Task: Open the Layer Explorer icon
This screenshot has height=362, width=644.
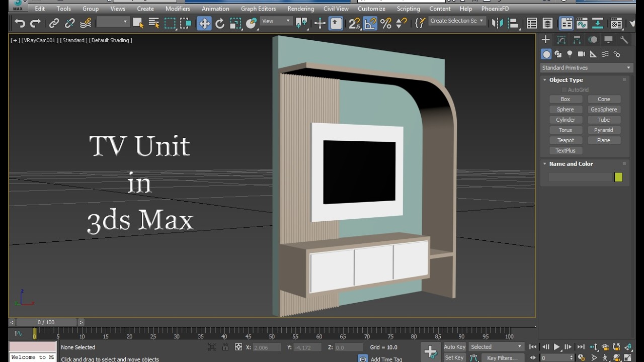Action: pos(547,23)
